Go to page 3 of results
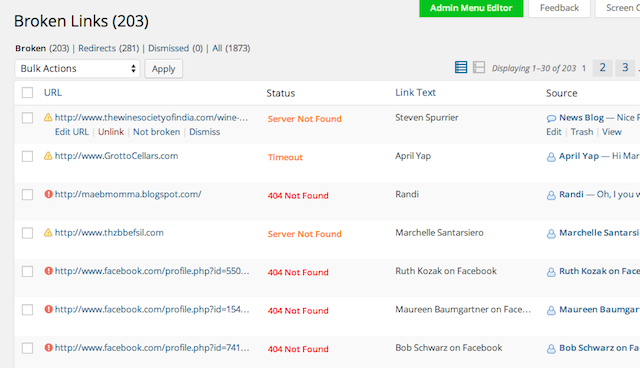The height and width of the screenshot is (368, 640). coord(625,68)
